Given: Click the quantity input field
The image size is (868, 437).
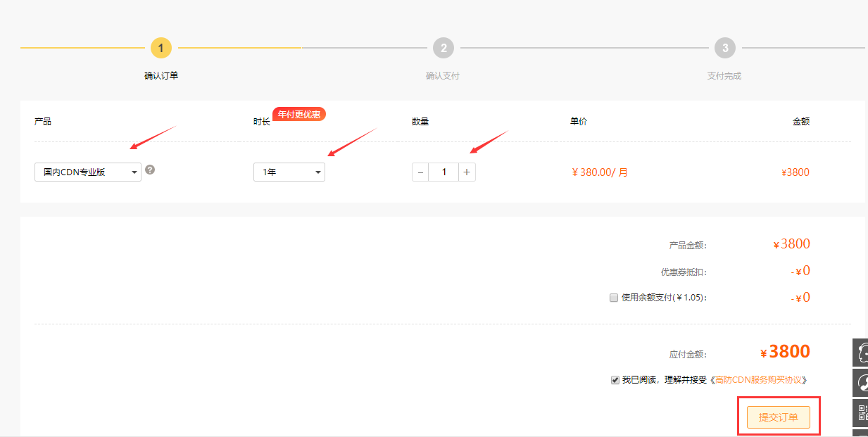Looking at the screenshot, I should click(444, 172).
